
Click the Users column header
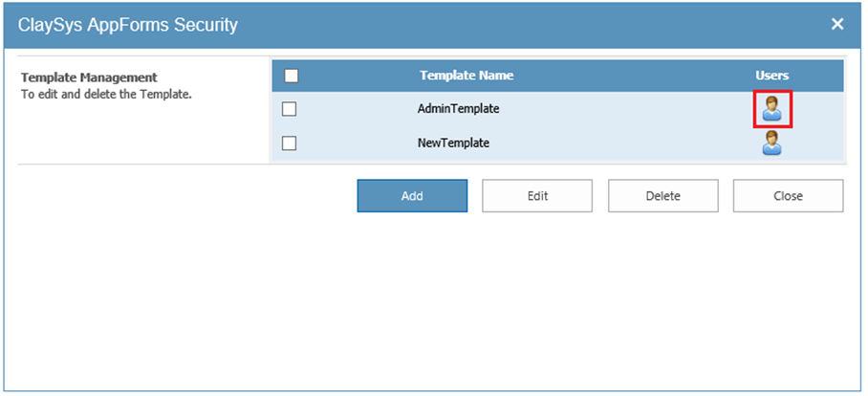coord(772,76)
